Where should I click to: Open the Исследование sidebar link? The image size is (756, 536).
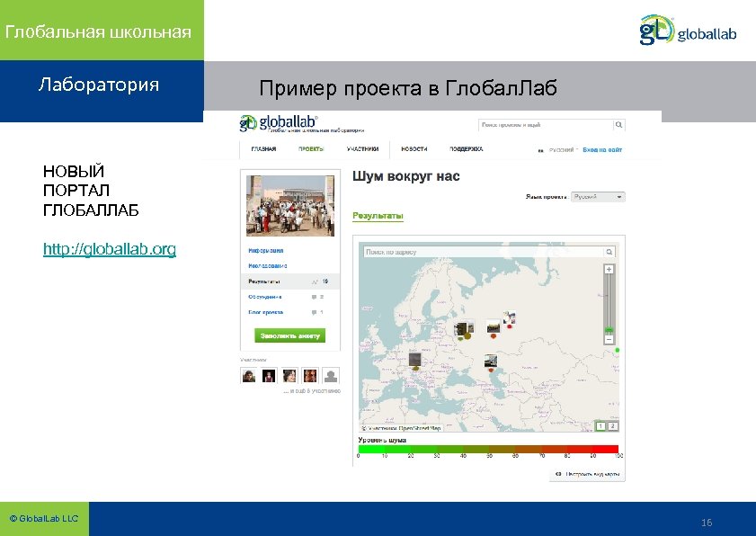(268, 266)
